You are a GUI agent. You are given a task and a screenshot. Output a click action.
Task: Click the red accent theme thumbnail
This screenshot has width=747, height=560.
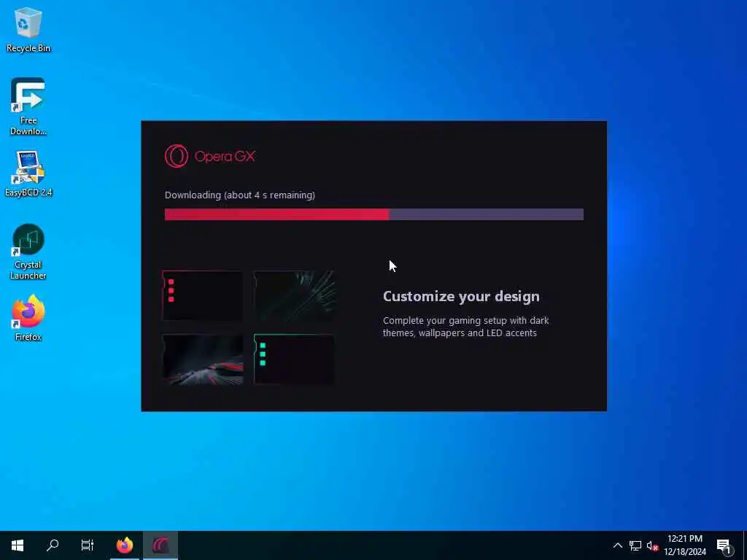(x=203, y=295)
